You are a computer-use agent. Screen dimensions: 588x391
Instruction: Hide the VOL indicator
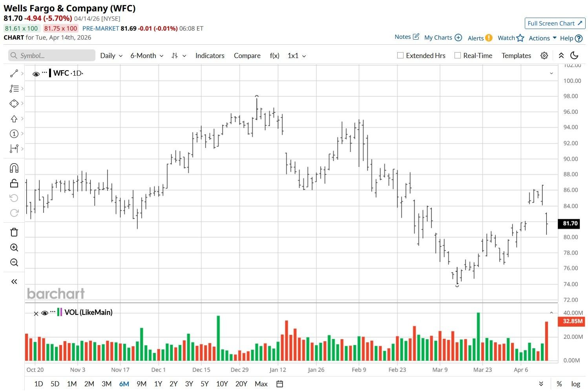(44, 313)
